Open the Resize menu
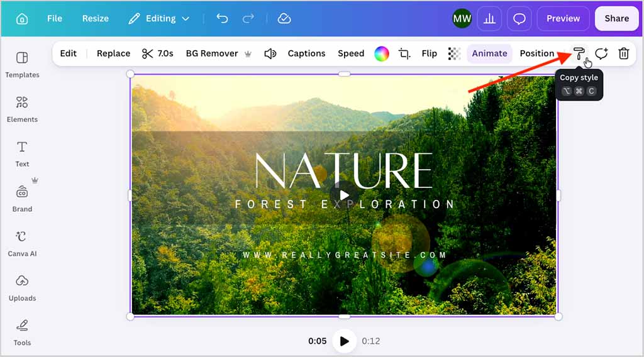Viewport: 644px width, 357px height. pos(96,18)
